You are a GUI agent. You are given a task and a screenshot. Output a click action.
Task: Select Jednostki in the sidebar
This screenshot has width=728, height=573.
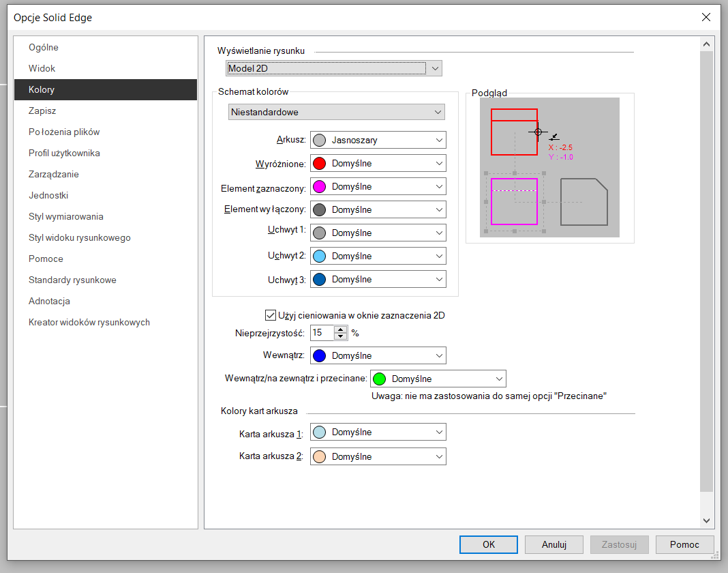point(106,195)
